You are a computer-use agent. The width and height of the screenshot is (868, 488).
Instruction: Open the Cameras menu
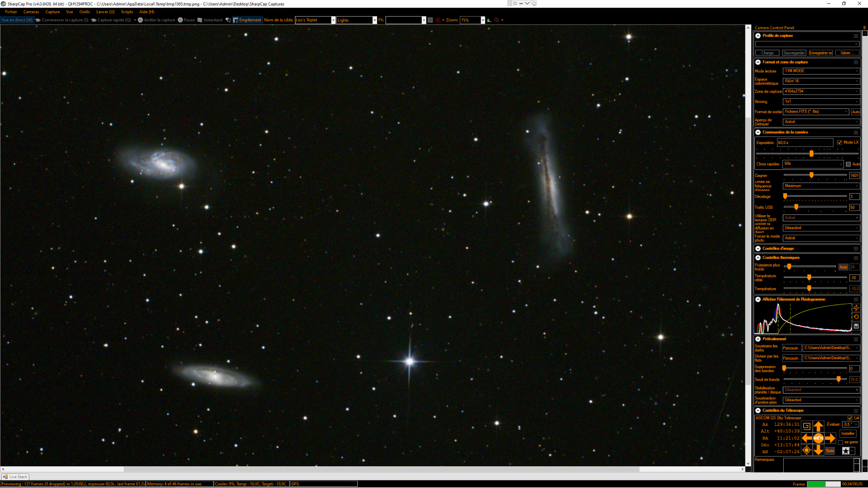[x=31, y=12]
